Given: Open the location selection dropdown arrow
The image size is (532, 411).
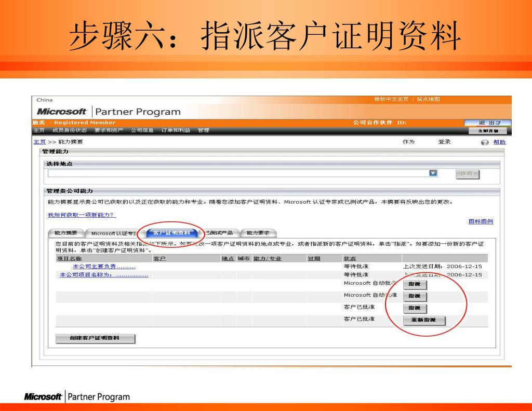Looking at the screenshot, I should 433,173.
